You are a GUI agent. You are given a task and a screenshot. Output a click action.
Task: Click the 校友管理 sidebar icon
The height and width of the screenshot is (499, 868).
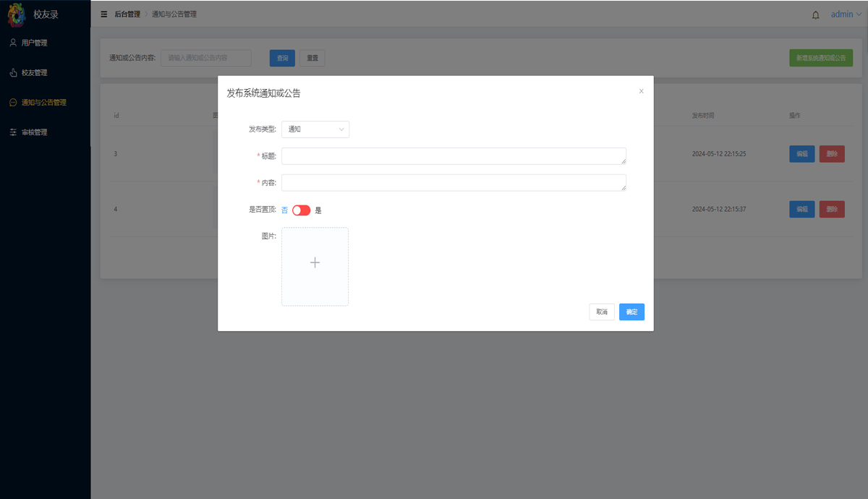[x=13, y=73]
